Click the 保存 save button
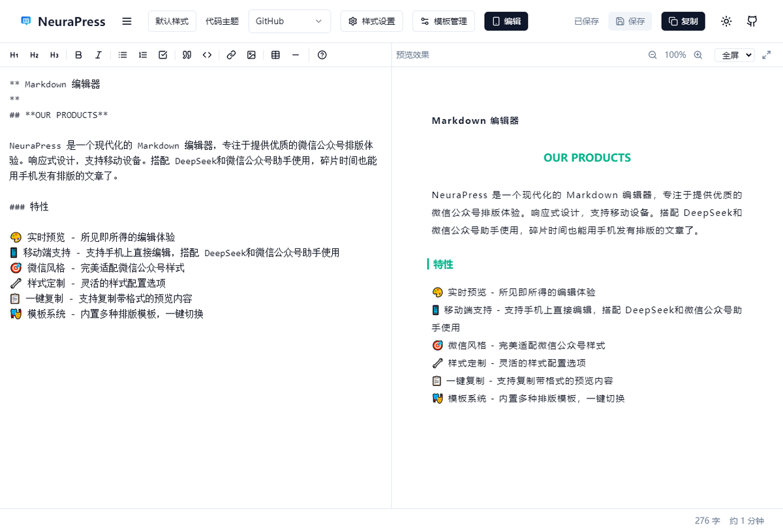 pyautogui.click(x=630, y=22)
